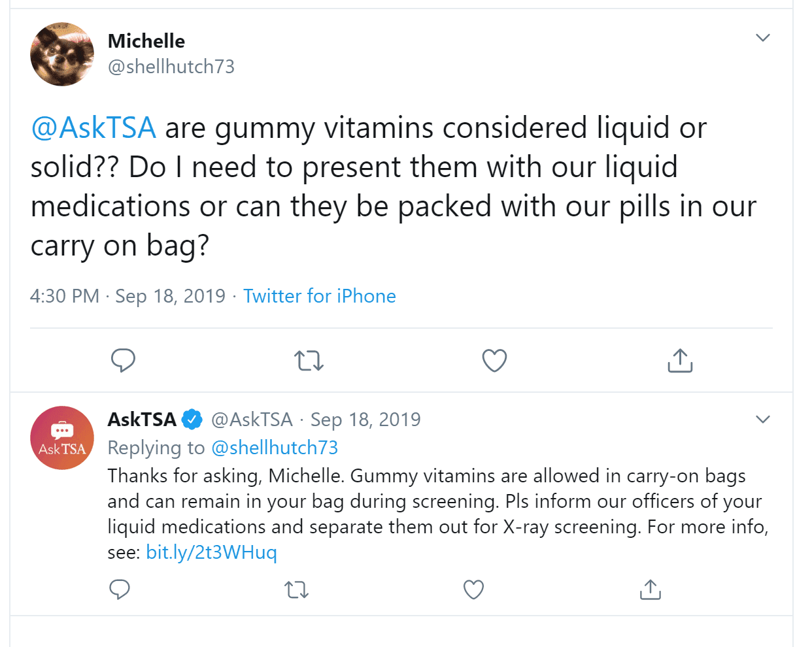Retweet the AskTSA reply

(x=297, y=590)
